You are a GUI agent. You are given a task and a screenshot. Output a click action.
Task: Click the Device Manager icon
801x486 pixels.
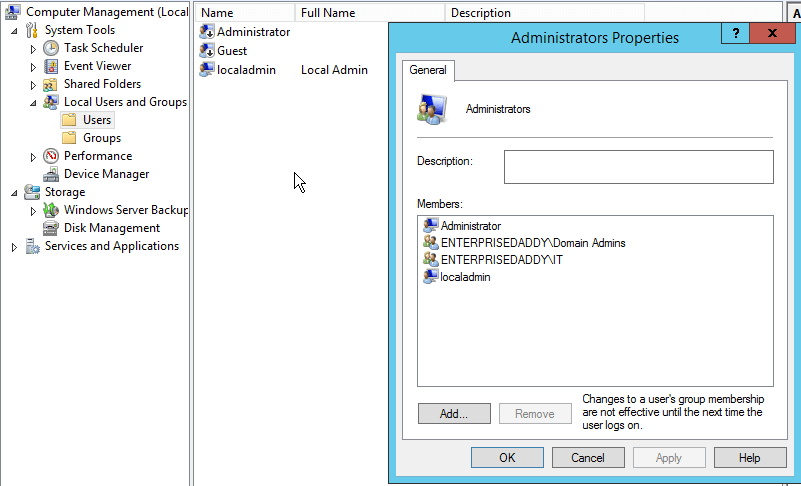click(x=51, y=174)
